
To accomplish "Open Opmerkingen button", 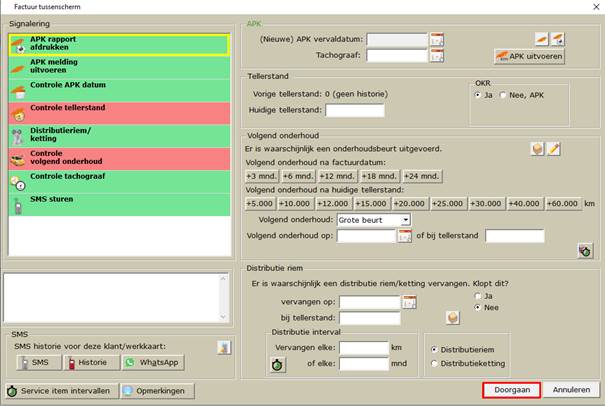I will click(x=157, y=391).
